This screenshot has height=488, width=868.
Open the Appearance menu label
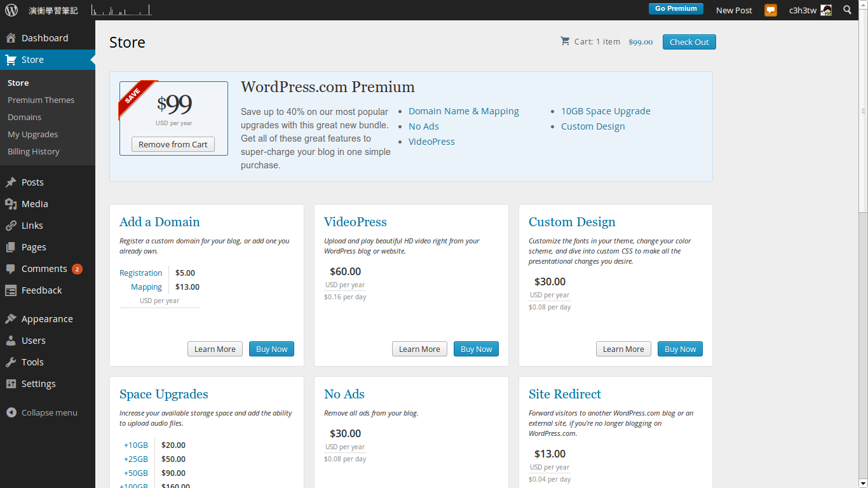pyautogui.click(x=47, y=319)
